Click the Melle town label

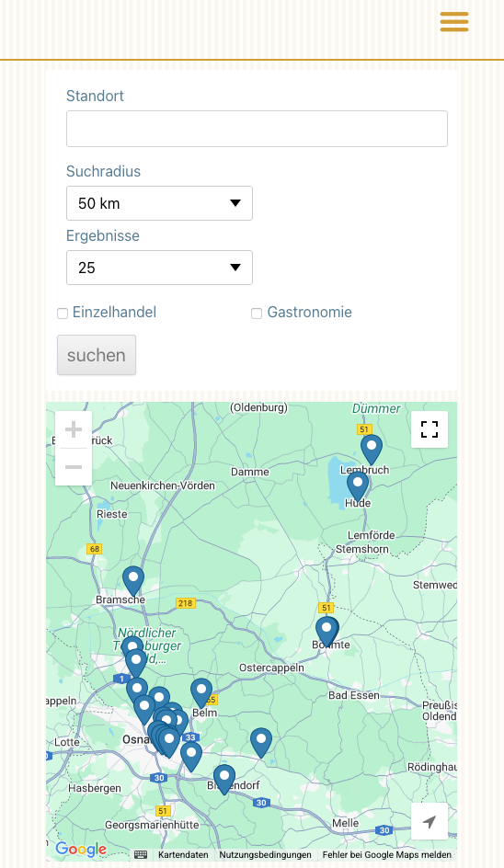coord(346,823)
